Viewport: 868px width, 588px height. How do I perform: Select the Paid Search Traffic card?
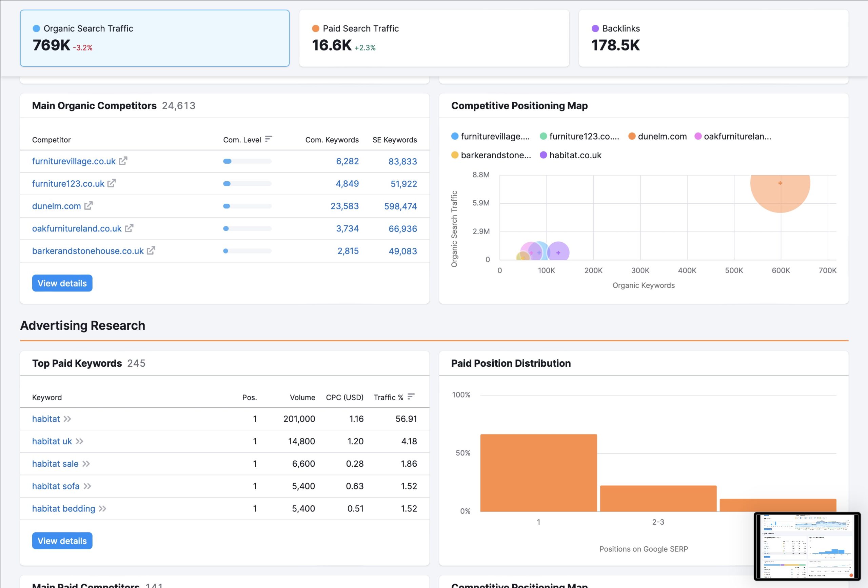tap(434, 38)
